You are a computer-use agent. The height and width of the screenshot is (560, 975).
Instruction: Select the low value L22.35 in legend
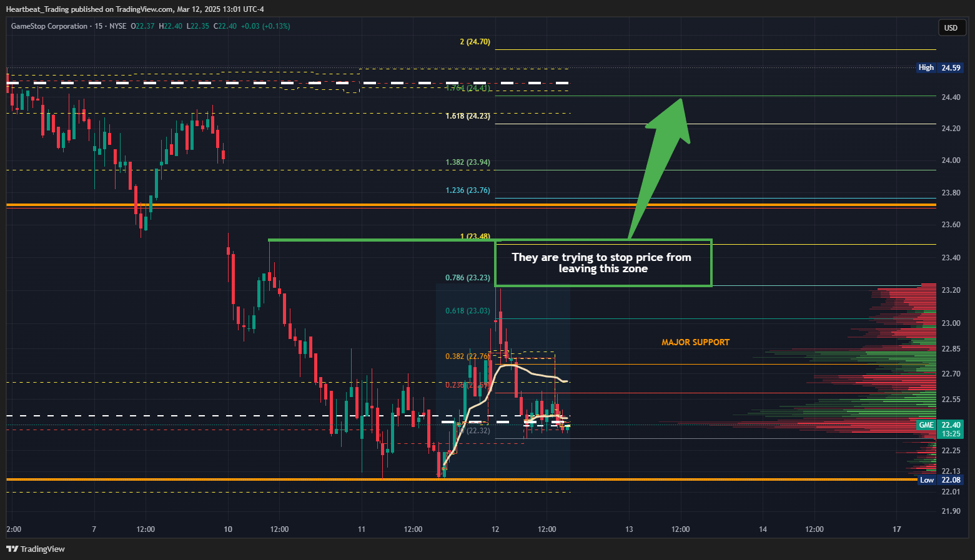[198, 26]
